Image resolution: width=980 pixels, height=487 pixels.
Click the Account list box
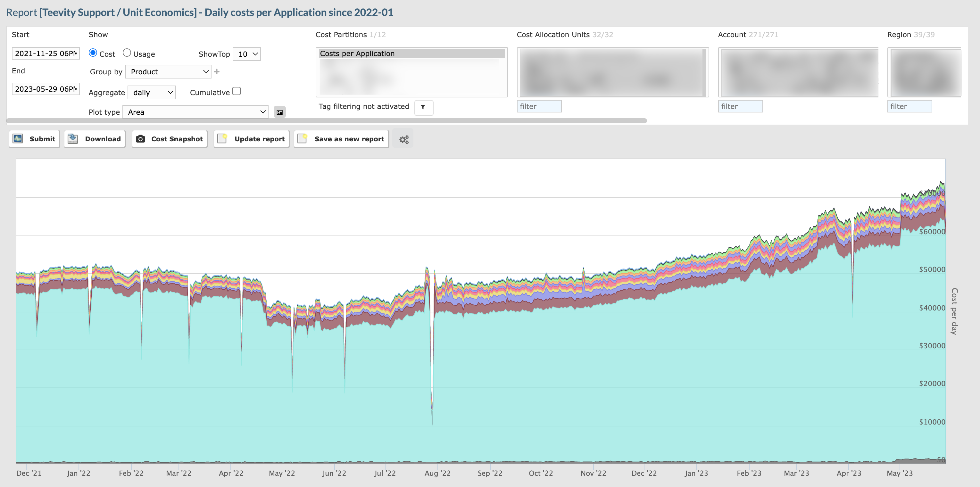(798, 72)
